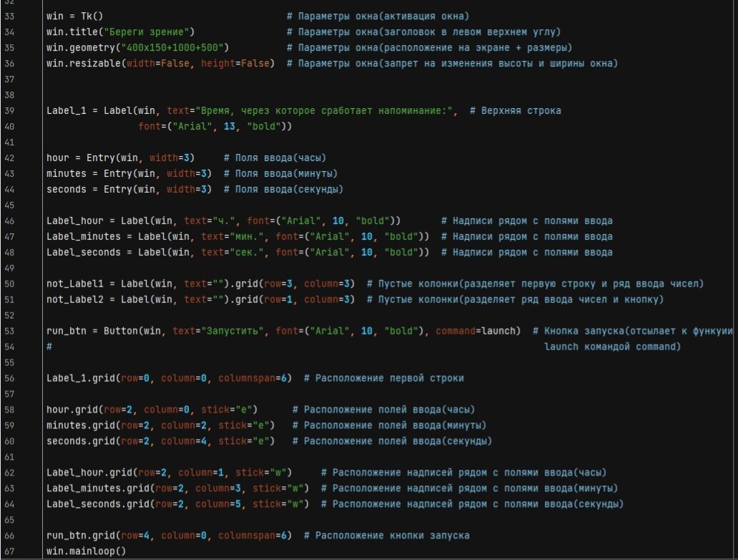This screenshot has width=738, height=560.
Task: Click 'run_btn.grid' on line 66
Action: [80, 536]
